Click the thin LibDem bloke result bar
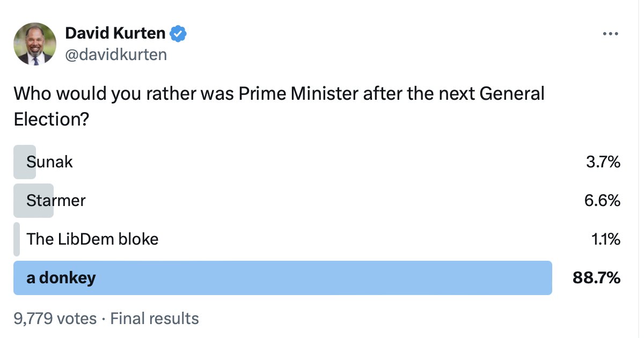The height and width of the screenshot is (338, 644). click(17, 239)
